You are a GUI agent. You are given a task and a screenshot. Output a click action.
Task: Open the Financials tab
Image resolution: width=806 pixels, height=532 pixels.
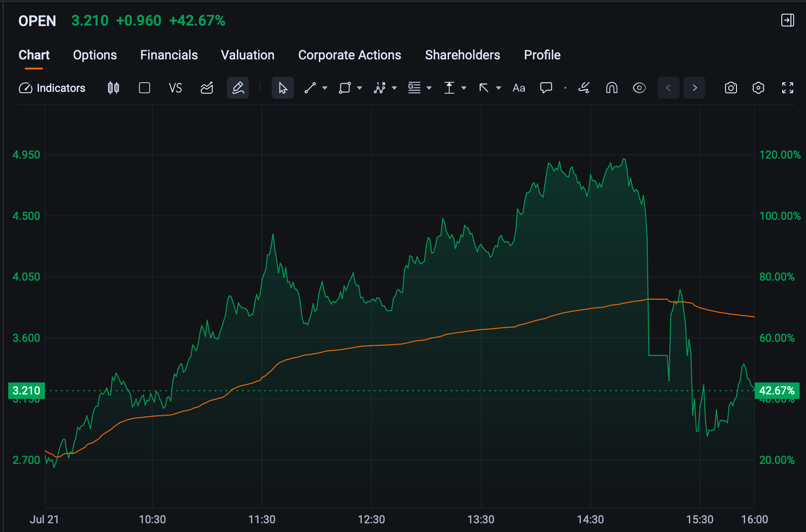pos(169,55)
